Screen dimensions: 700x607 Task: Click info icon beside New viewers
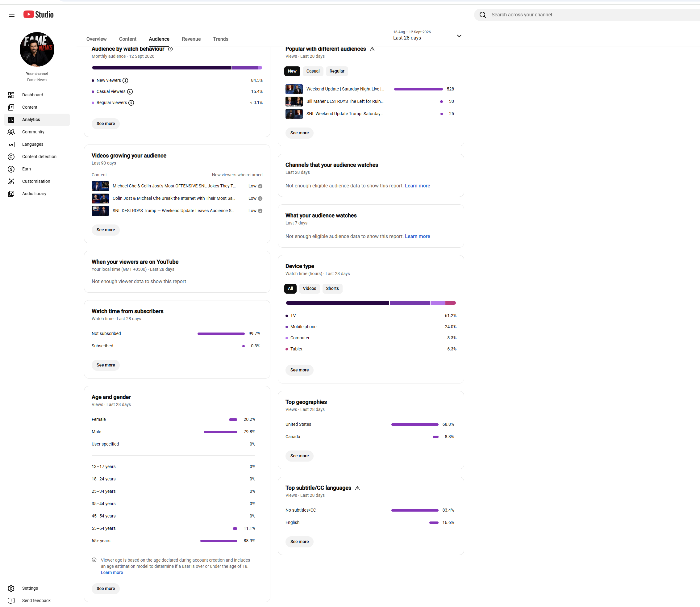tap(125, 81)
